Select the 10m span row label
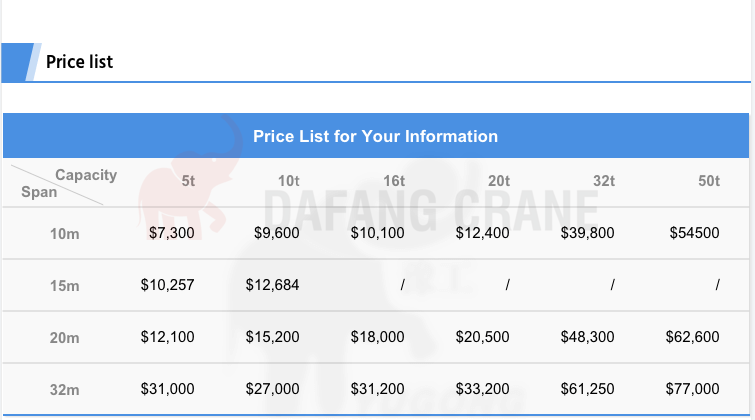Image resolution: width=755 pixels, height=420 pixels. coord(65,234)
